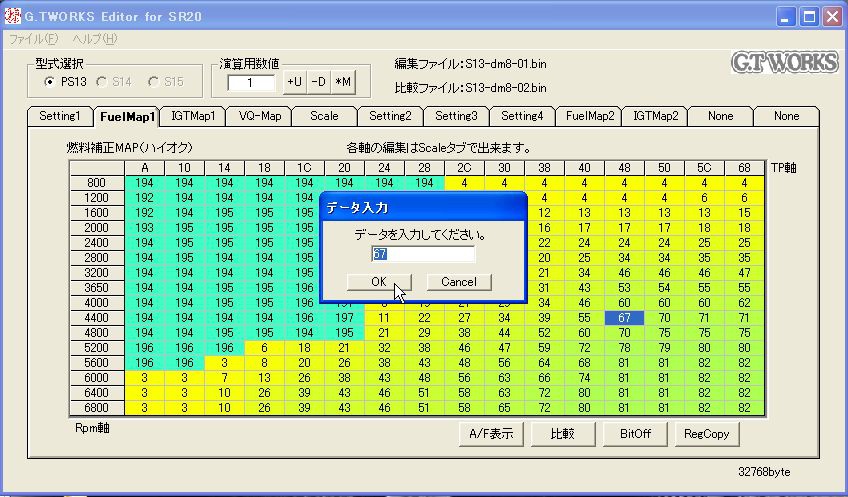Click the RegCopy button
Image resolution: width=848 pixels, height=497 pixels.
pos(707,434)
